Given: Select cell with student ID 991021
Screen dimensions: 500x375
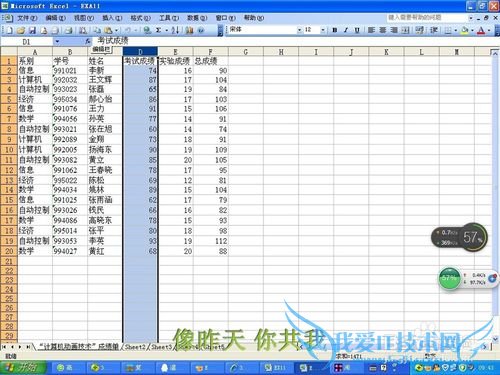Looking at the screenshot, I should pyautogui.click(x=70, y=71).
